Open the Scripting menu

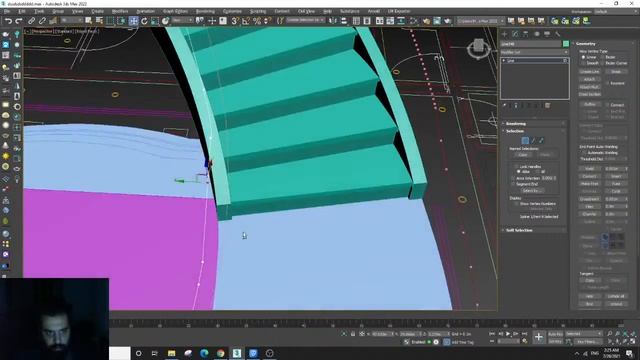(x=258, y=11)
